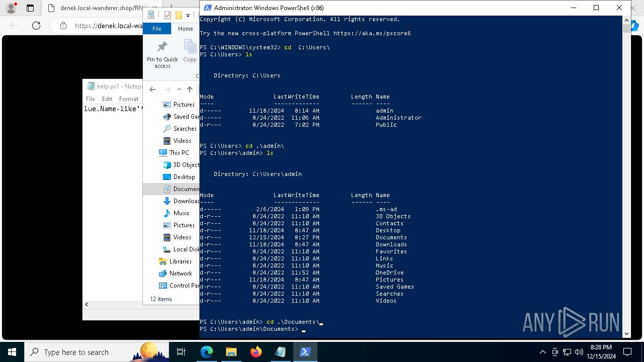Switch to Notepad on the taskbar
644x362 pixels.
(280, 352)
